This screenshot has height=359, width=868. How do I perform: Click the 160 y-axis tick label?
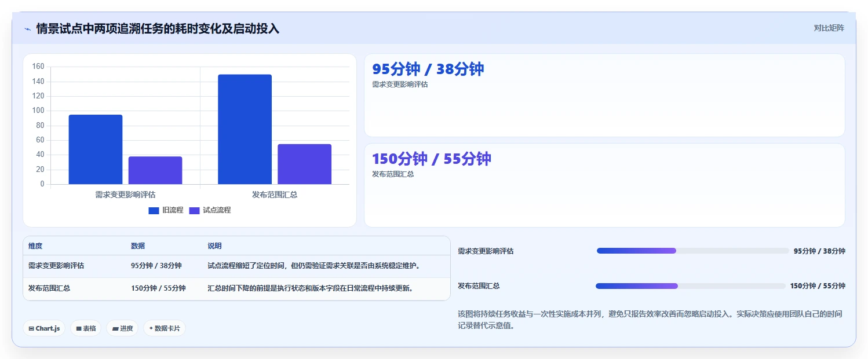[x=38, y=67]
